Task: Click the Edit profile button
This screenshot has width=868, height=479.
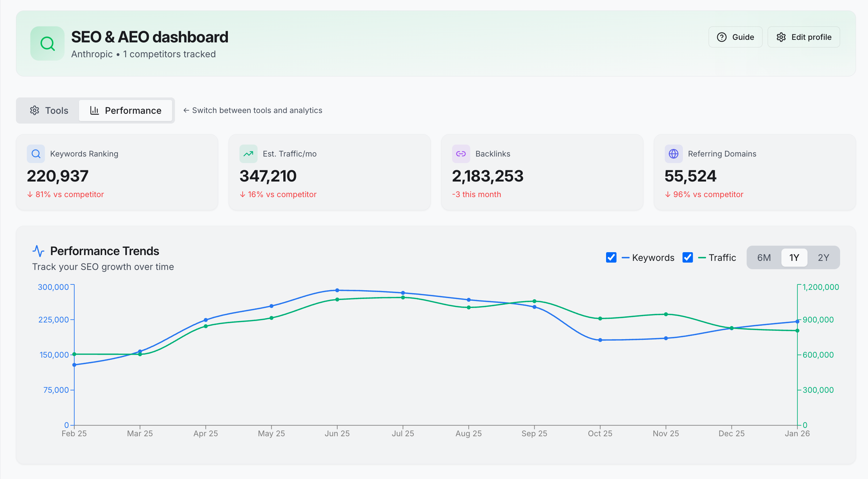Action: point(804,37)
